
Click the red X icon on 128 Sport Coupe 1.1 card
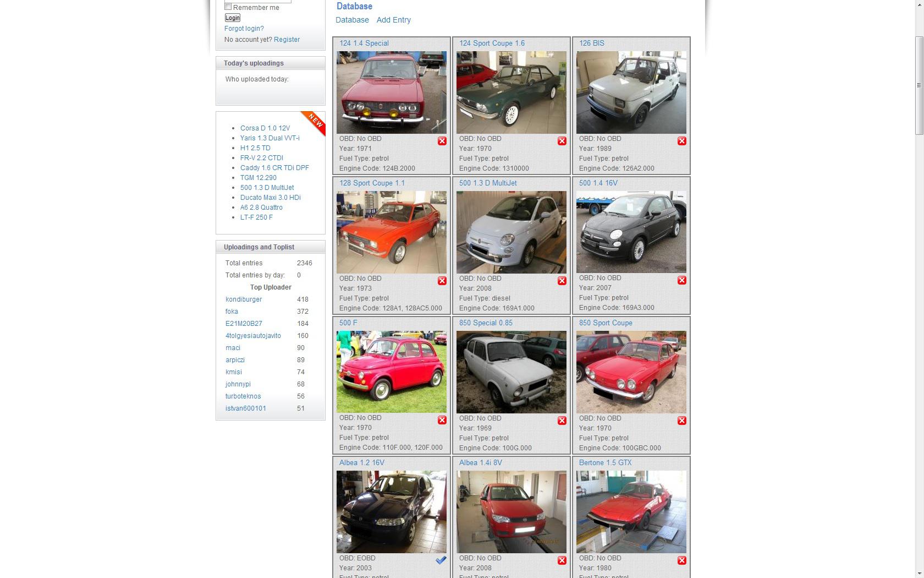[x=442, y=281]
